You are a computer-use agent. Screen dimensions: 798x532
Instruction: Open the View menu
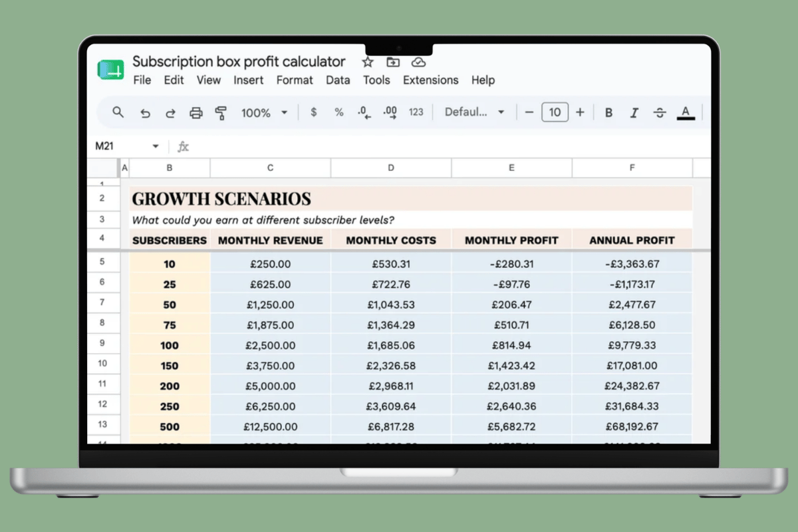(209, 80)
